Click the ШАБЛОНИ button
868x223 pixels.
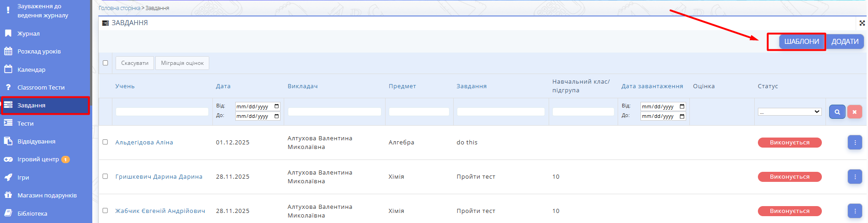[801, 42]
